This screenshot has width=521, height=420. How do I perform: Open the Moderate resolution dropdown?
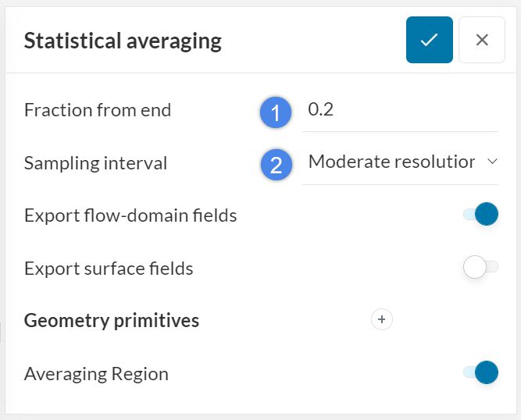[392, 162]
